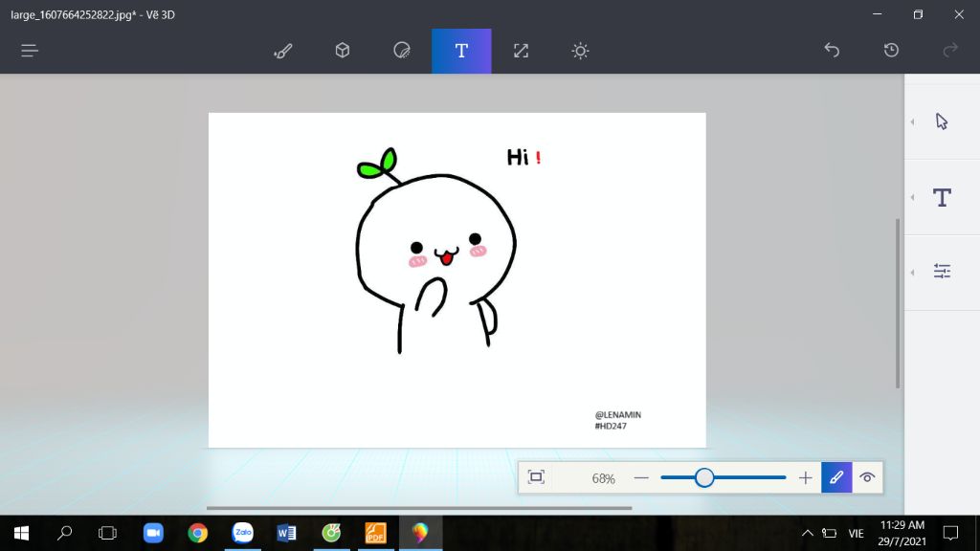Open the hamburger menu in Paint 3D
Image resolution: width=980 pixels, height=551 pixels.
pyautogui.click(x=30, y=51)
